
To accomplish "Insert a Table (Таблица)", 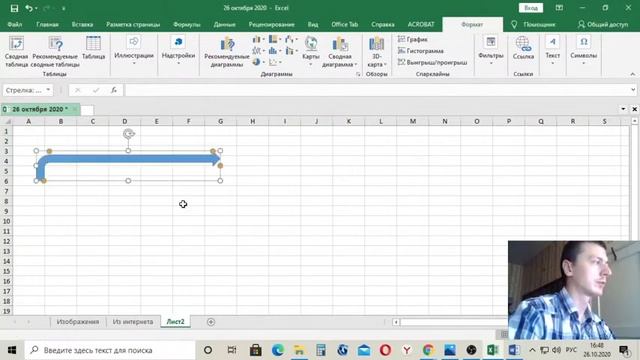I will [x=93, y=48].
